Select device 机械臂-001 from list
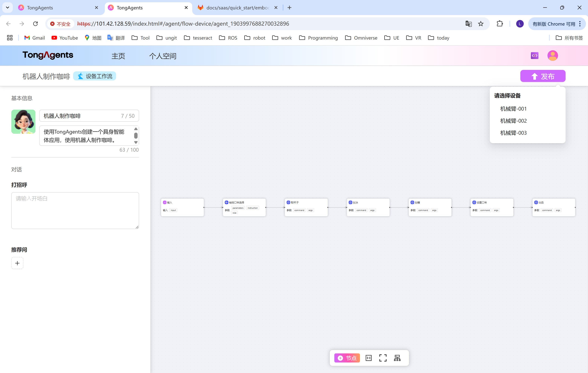 pyautogui.click(x=513, y=109)
